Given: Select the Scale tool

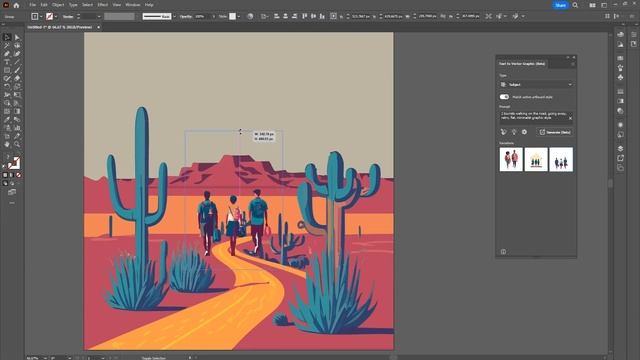Looking at the screenshot, I should coord(17,87).
